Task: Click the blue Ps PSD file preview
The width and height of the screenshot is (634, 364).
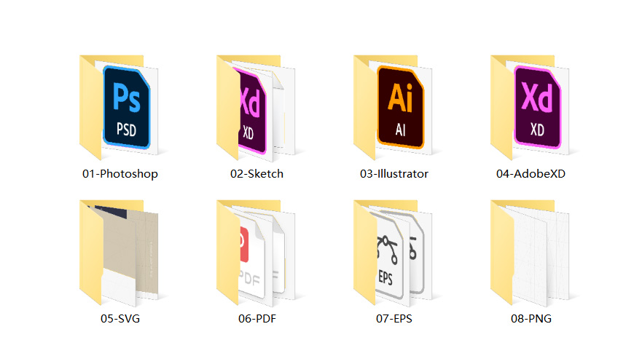Action: [127, 108]
